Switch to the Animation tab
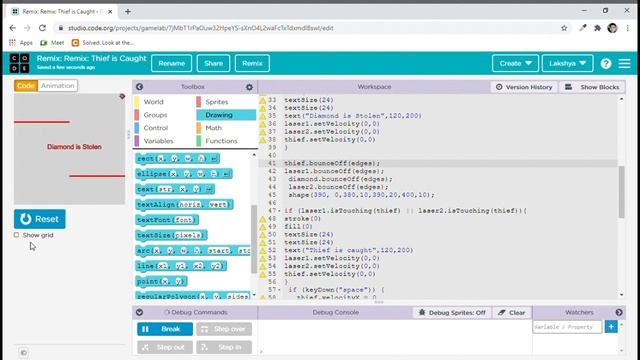The width and height of the screenshot is (640, 360). 58,85
